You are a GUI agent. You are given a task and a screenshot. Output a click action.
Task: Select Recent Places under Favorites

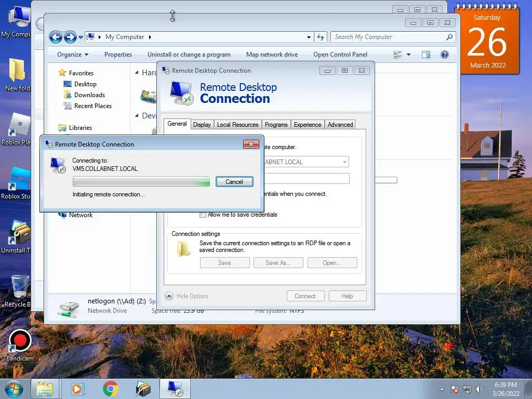pyautogui.click(x=93, y=106)
